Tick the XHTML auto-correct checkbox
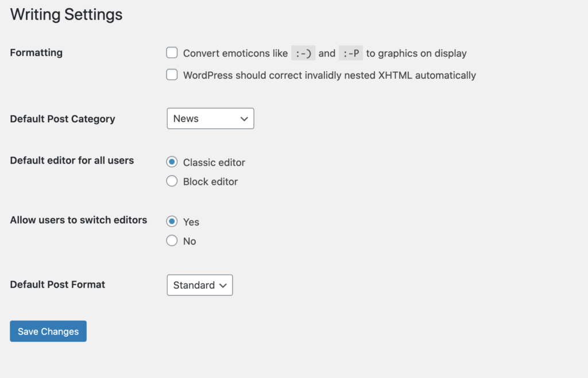588x378 pixels. [x=172, y=75]
